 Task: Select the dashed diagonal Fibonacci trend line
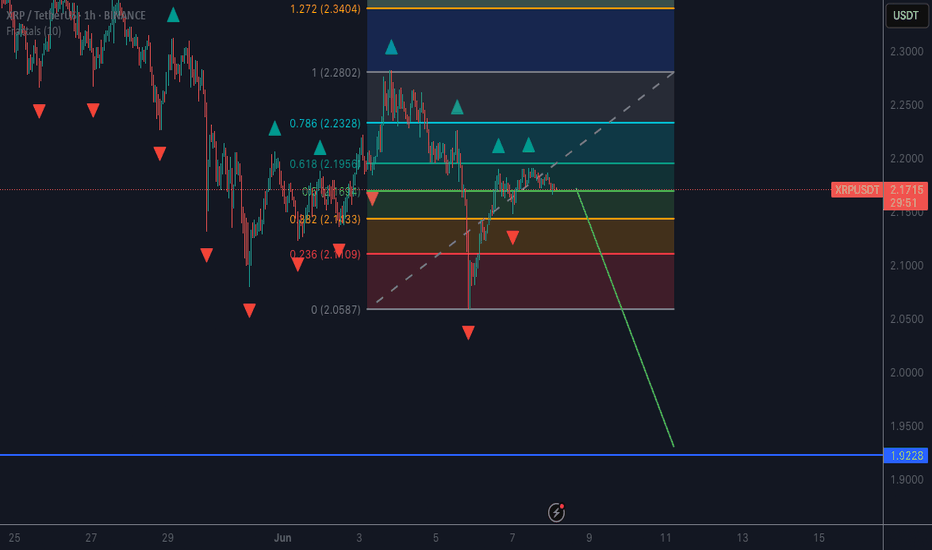525,187
